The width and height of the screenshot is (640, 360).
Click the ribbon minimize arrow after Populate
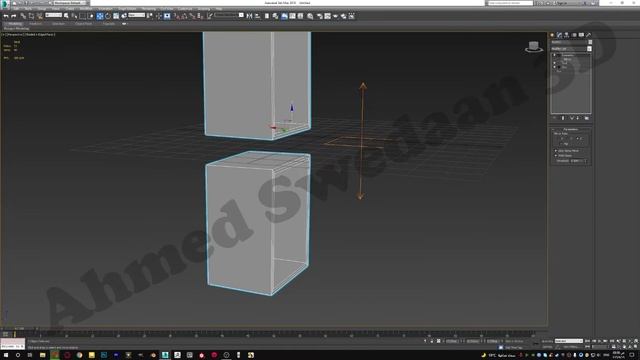point(124,24)
